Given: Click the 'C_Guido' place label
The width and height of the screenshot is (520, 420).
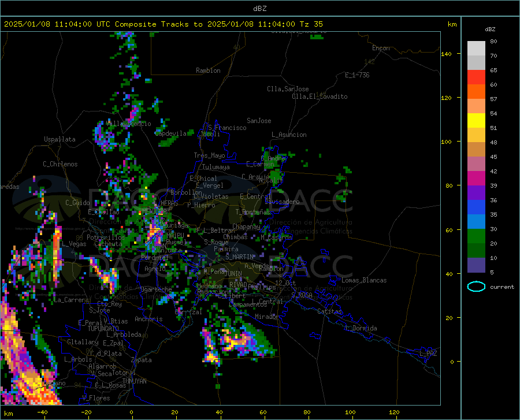Looking at the screenshot, I should [x=77, y=203].
